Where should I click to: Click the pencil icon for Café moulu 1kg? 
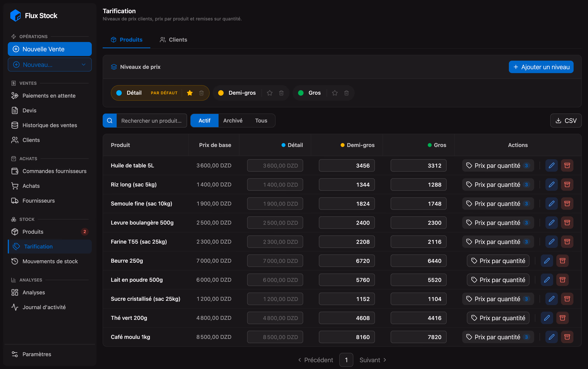(x=551, y=337)
